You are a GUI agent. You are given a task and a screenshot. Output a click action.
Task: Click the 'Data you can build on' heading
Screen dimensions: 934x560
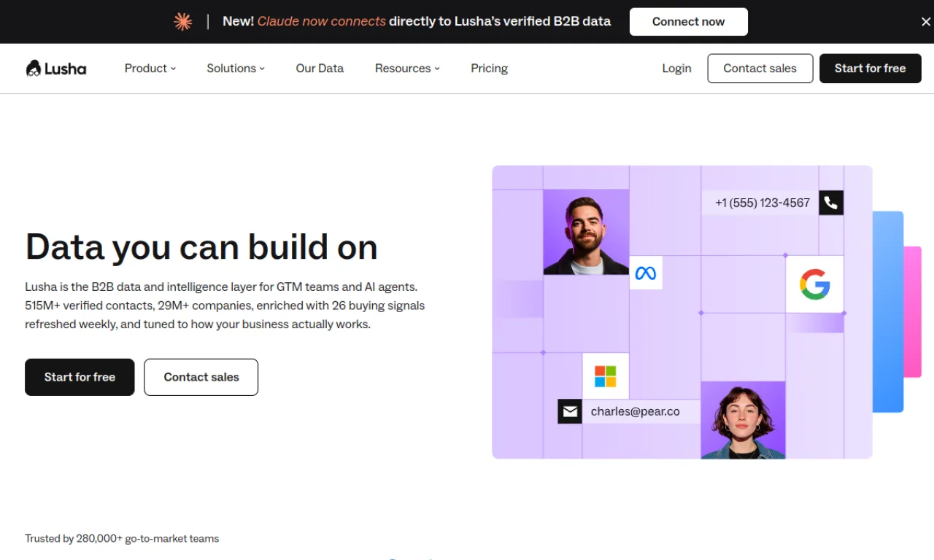tap(201, 246)
